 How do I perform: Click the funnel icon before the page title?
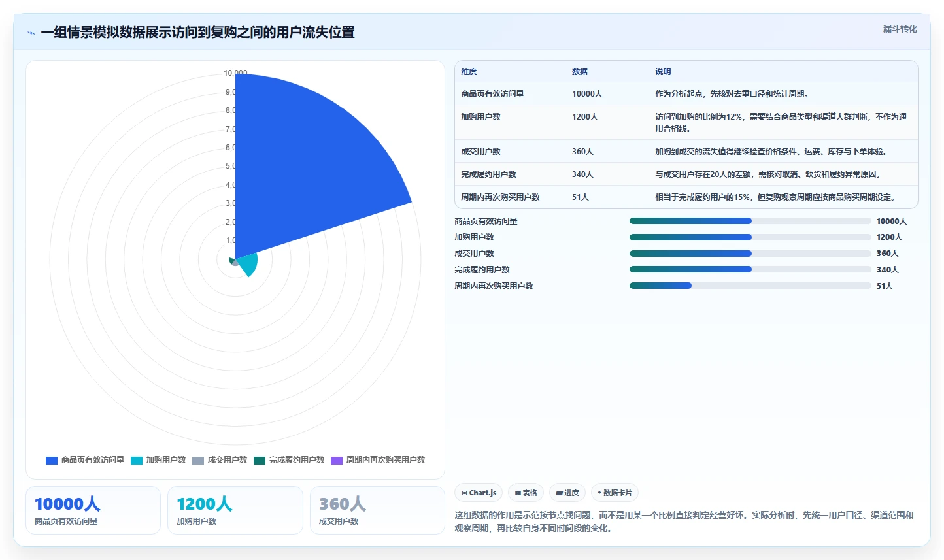pyautogui.click(x=31, y=33)
